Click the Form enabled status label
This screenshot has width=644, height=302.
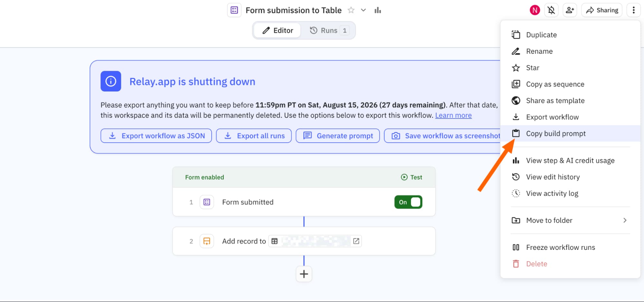pyautogui.click(x=205, y=177)
